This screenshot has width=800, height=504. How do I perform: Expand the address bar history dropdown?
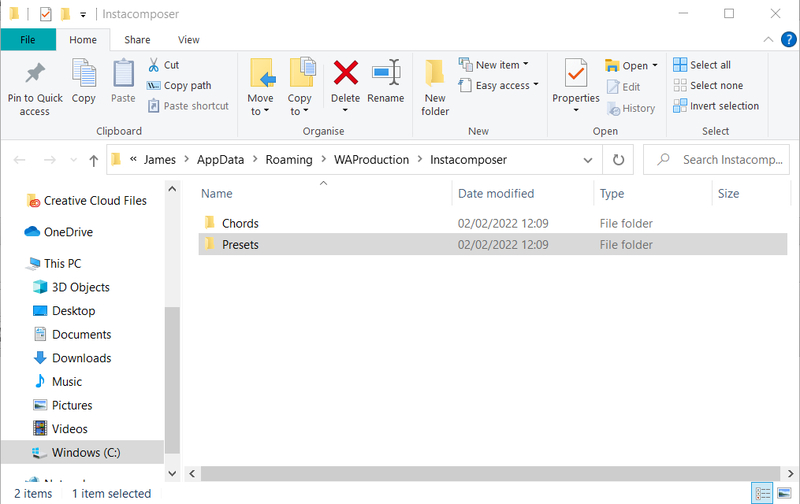pos(587,160)
